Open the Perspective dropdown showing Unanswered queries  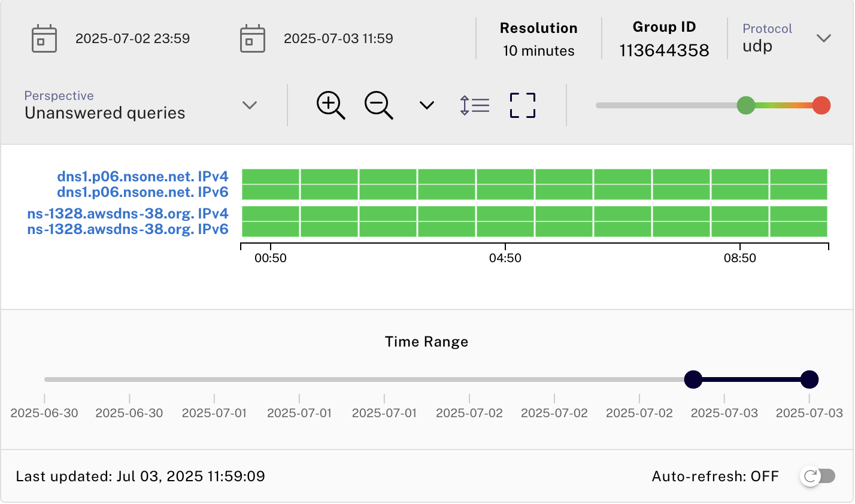click(250, 105)
